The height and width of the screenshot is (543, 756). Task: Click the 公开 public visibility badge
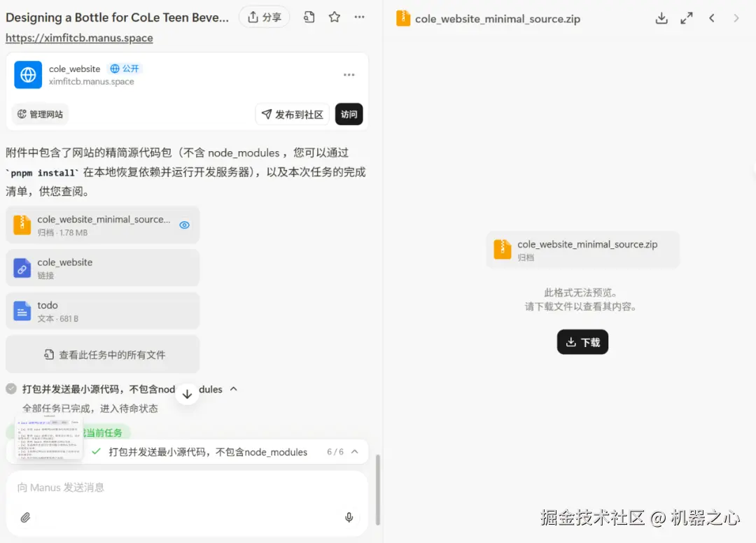[125, 69]
